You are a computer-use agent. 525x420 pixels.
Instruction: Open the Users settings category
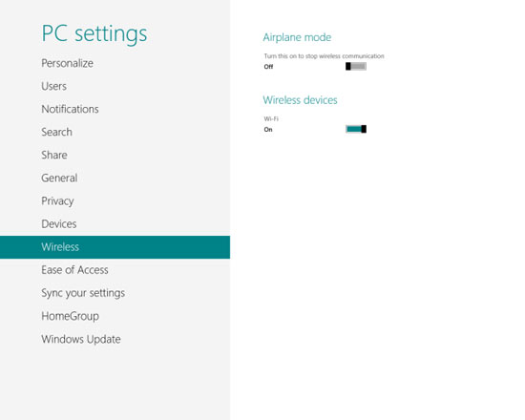coord(53,86)
